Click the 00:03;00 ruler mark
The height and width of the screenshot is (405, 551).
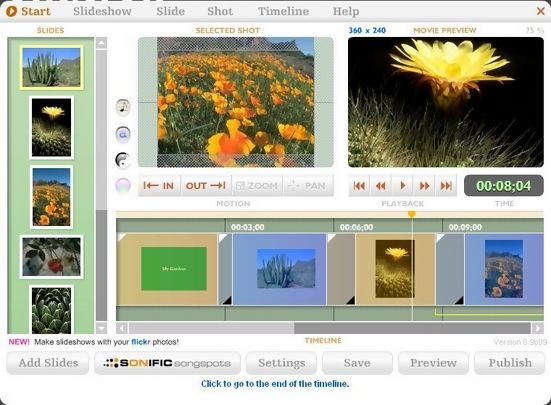point(247,227)
